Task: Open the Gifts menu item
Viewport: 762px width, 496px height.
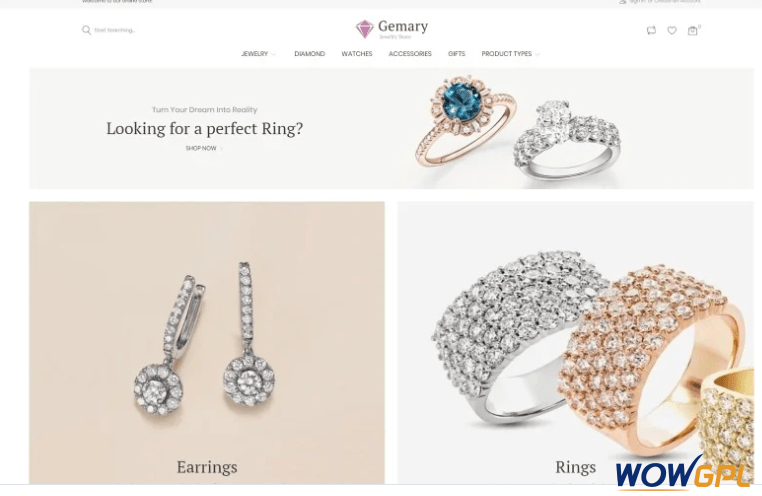Action: [x=456, y=53]
